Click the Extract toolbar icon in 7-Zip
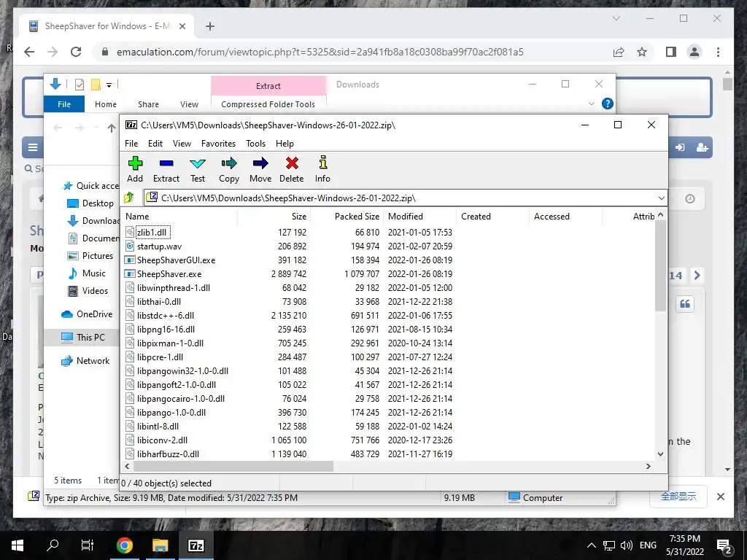This screenshot has width=747, height=560. point(166,169)
